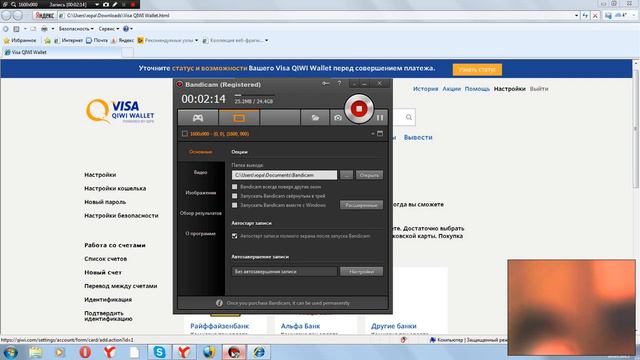The width and height of the screenshot is (640, 360).
Task: Click the Открыть button in Bandicam
Action: click(369, 175)
